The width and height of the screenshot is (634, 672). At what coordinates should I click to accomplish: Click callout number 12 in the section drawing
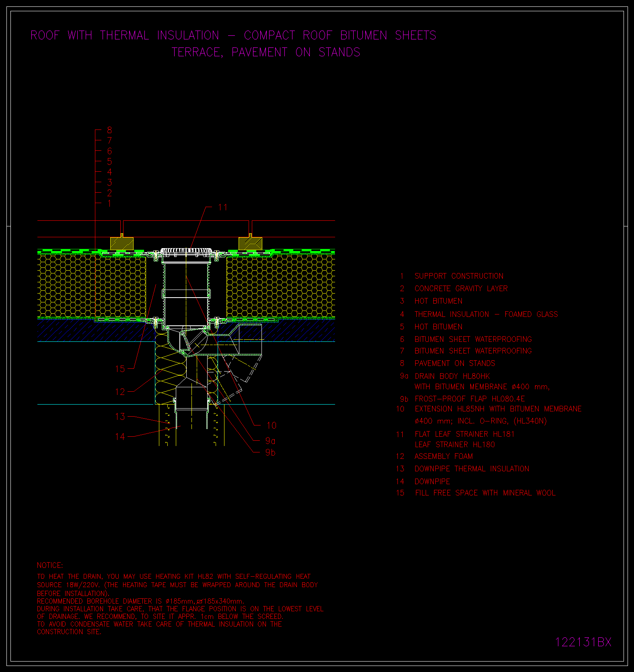click(120, 392)
